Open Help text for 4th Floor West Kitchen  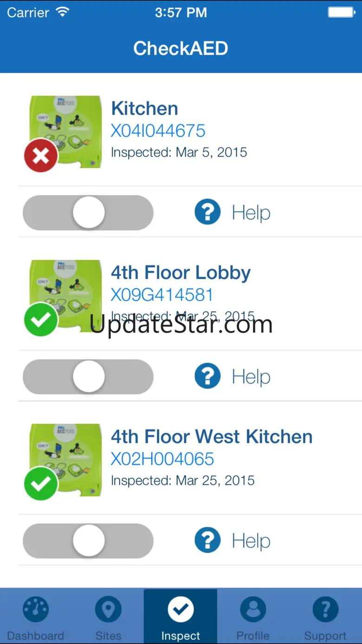(x=251, y=541)
